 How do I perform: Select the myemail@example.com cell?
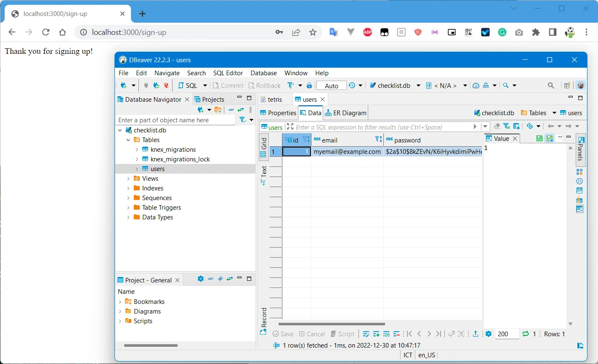coord(347,152)
